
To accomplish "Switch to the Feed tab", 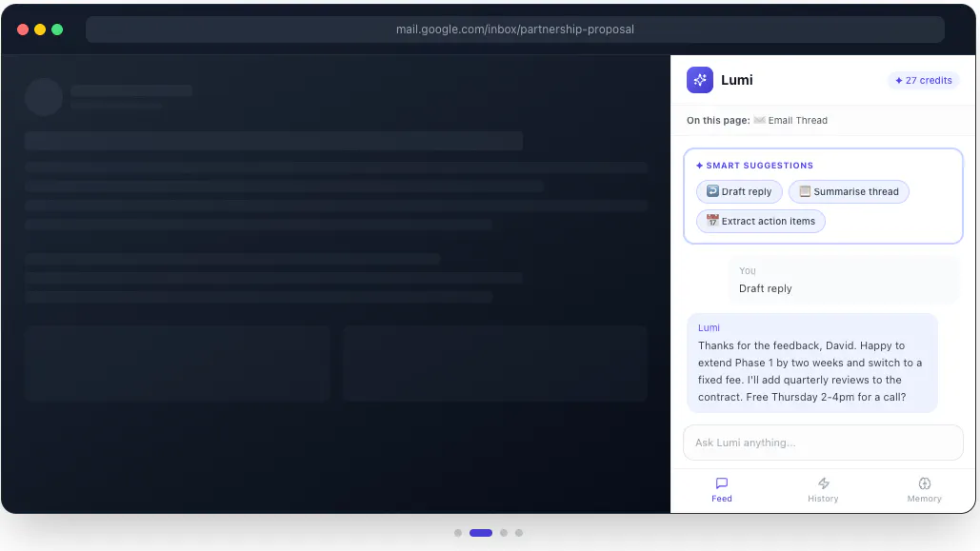I will pos(721,490).
